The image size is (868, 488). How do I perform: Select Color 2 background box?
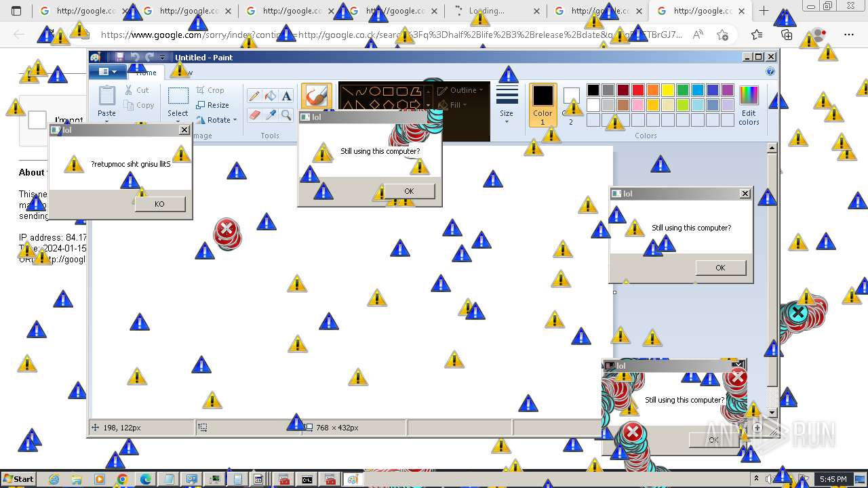[x=571, y=104]
